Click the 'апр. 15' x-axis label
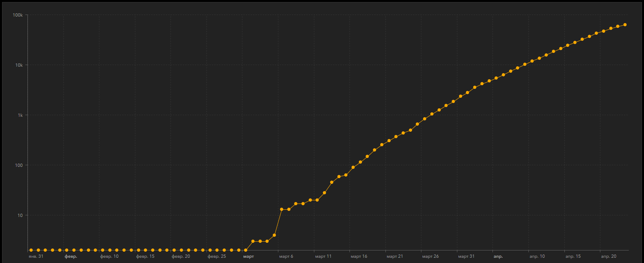The width and height of the screenshot is (644, 263). click(x=573, y=257)
